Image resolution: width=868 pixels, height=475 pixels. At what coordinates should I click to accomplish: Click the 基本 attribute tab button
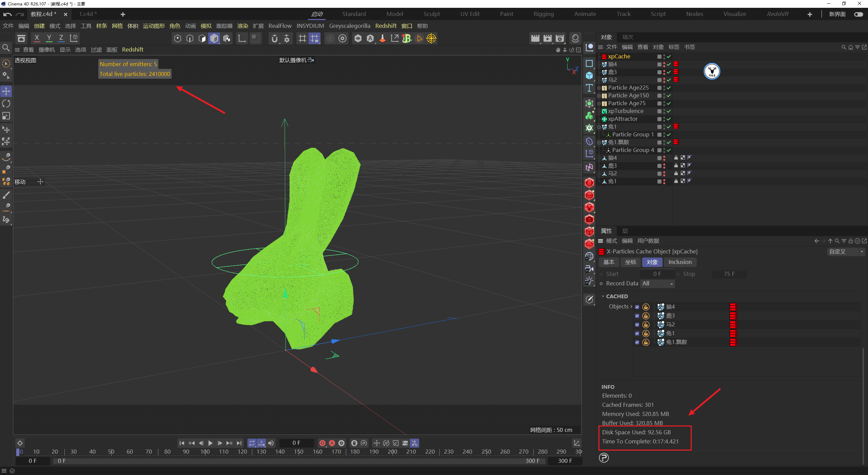click(x=609, y=262)
